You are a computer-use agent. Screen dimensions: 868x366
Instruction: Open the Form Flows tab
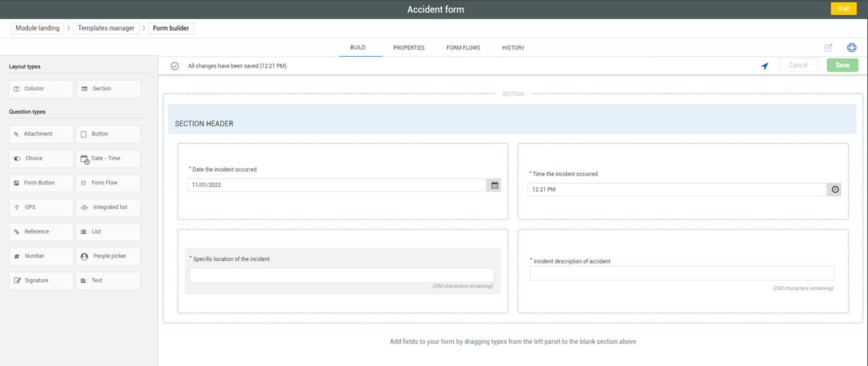point(463,48)
